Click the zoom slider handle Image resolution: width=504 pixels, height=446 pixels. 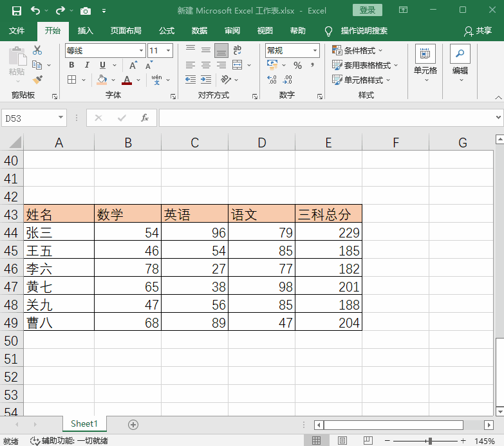[430, 441]
